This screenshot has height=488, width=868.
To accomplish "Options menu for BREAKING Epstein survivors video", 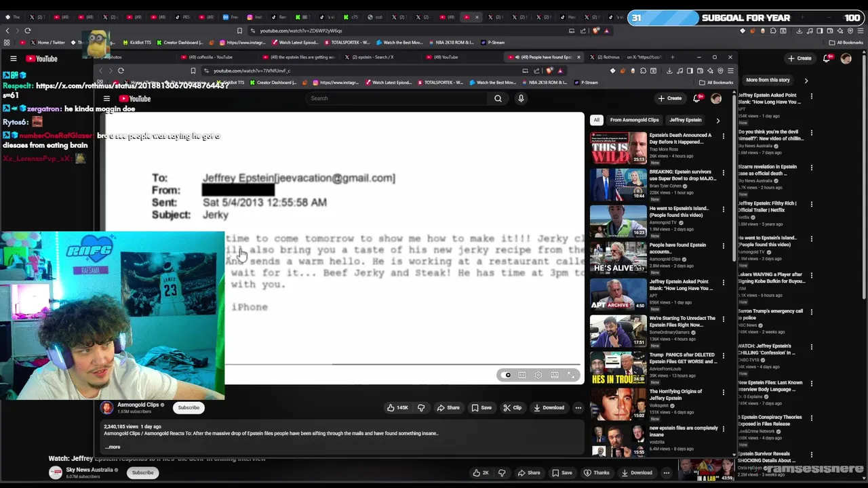I will coord(723,173).
